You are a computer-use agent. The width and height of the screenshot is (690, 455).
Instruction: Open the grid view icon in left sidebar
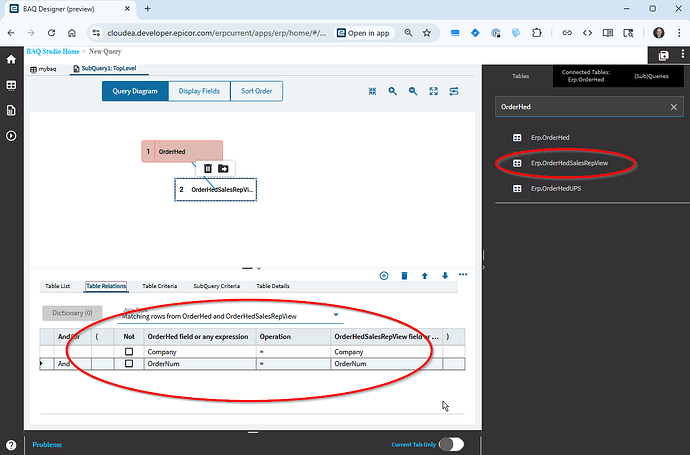pos(11,85)
